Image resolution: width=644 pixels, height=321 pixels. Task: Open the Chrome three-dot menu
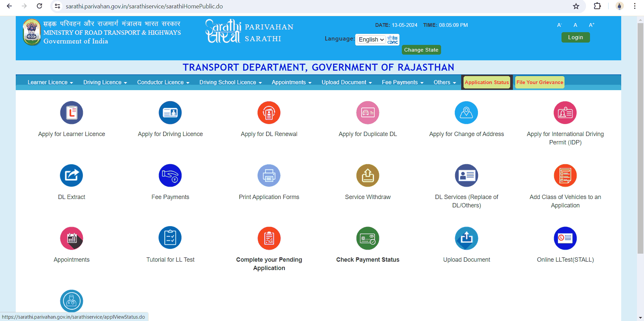[635, 6]
